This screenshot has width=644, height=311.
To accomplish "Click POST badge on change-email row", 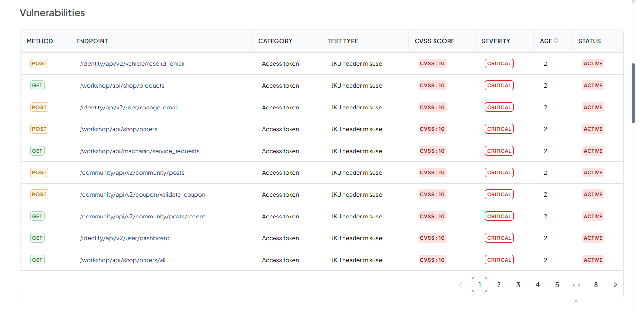I will 39,107.
